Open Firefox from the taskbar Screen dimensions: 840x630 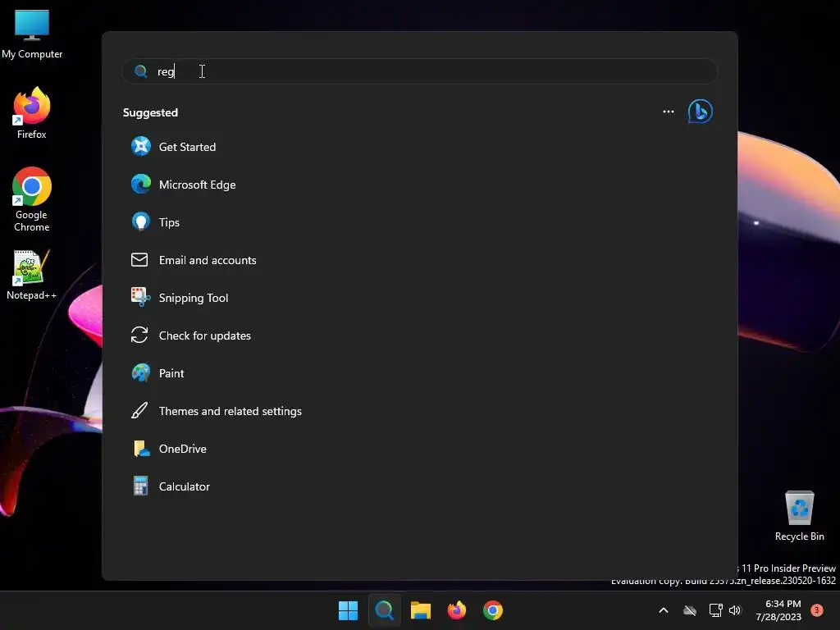456,610
